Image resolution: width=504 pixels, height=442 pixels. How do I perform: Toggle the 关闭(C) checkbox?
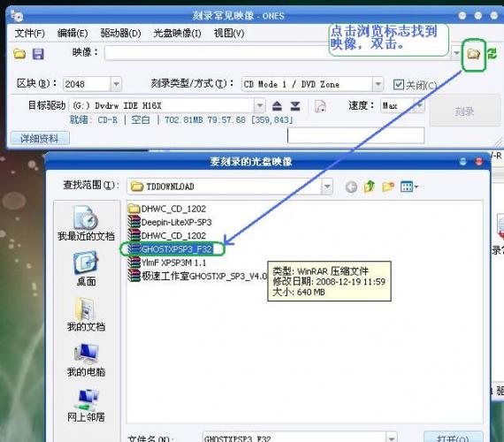(x=399, y=85)
